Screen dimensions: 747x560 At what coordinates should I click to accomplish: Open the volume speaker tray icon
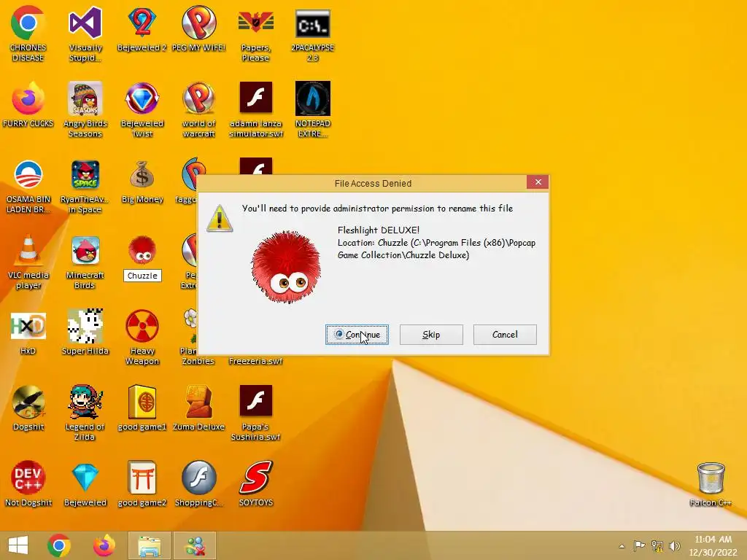click(675, 545)
